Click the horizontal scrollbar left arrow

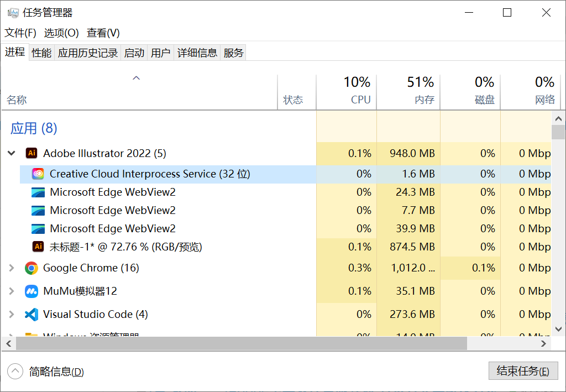point(9,344)
